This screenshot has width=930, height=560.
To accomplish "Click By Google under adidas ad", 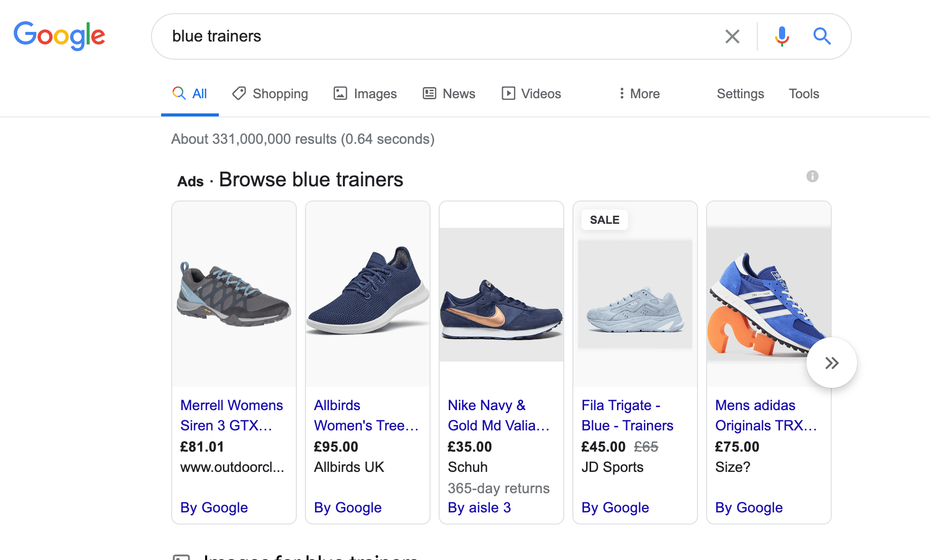I will [749, 507].
